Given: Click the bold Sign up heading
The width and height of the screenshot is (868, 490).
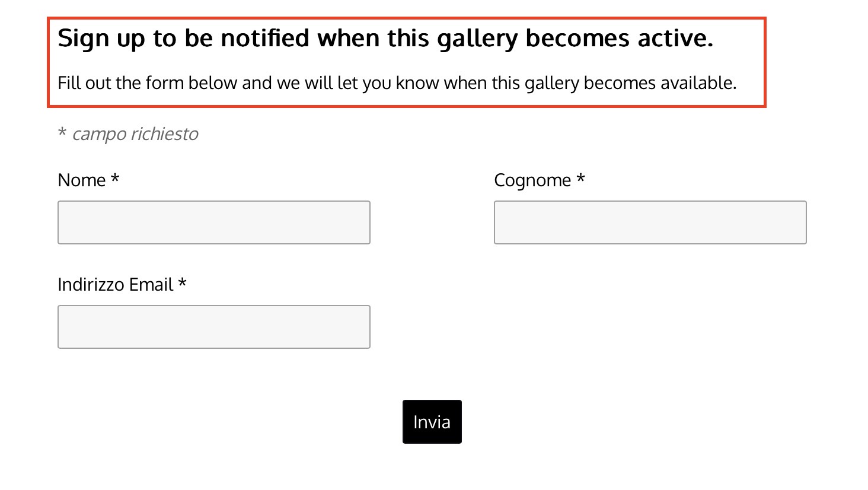Looking at the screenshot, I should (x=385, y=39).
